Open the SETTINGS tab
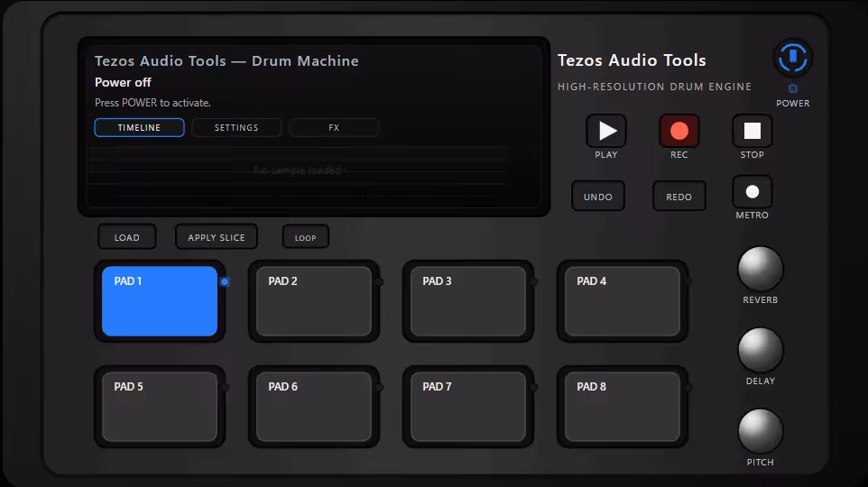 pyautogui.click(x=236, y=127)
